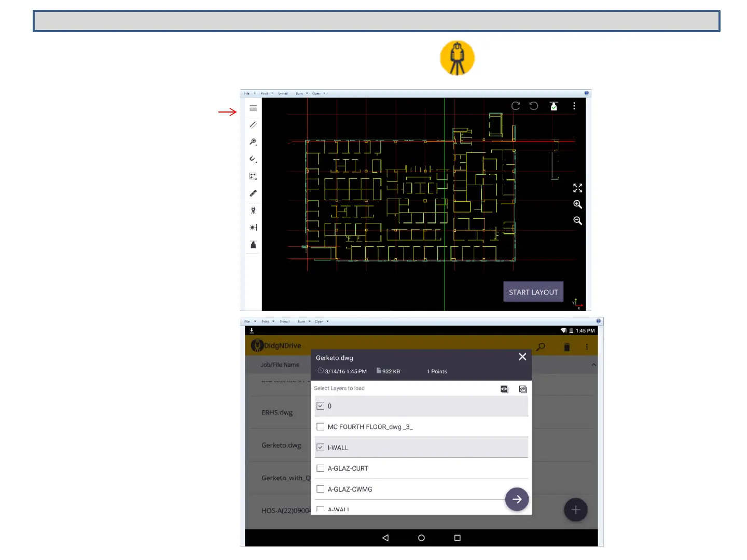Click the plumb bob weight tool

253,245
